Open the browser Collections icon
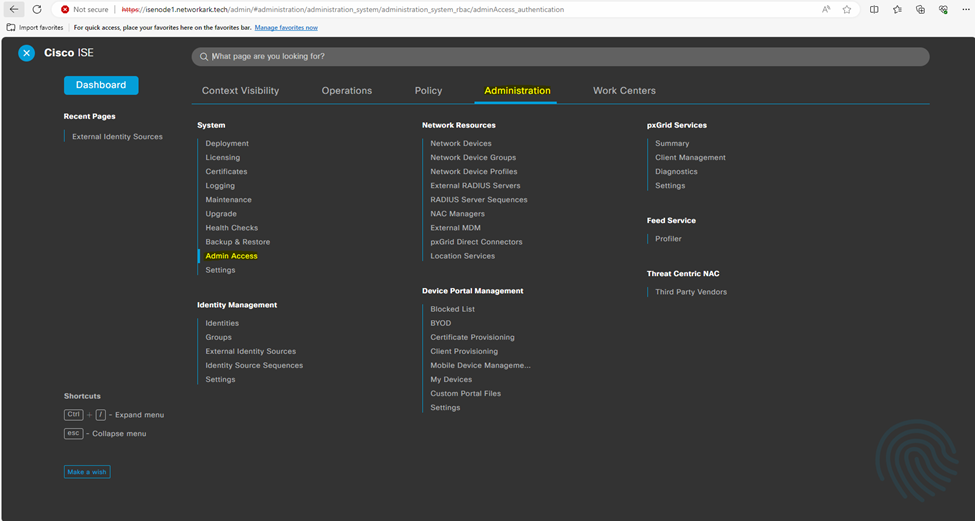 click(921, 9)
